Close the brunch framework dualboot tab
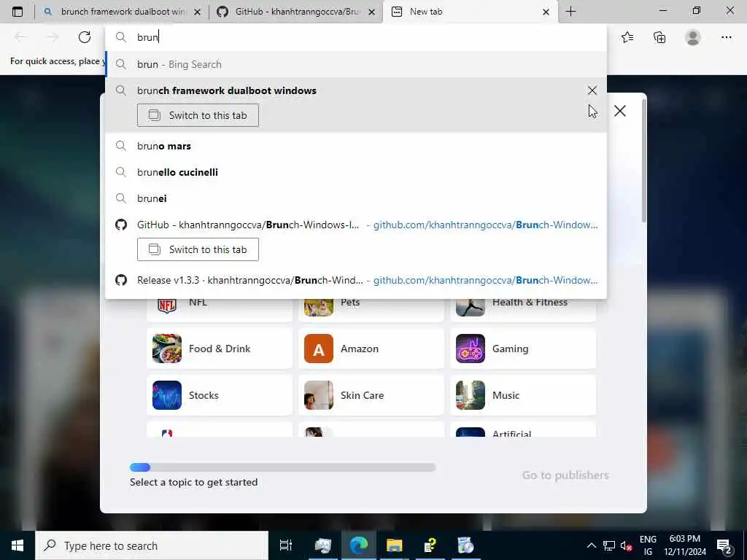 [x=197, y=12]
